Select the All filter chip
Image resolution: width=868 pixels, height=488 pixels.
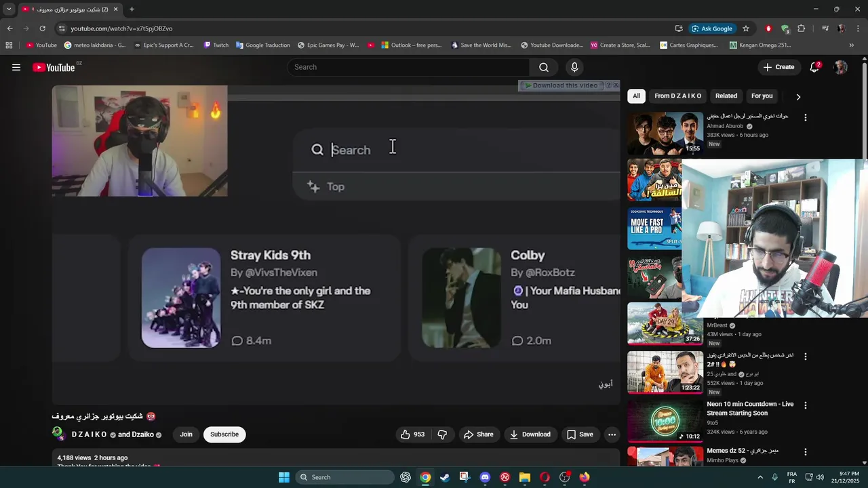point(636,96)
